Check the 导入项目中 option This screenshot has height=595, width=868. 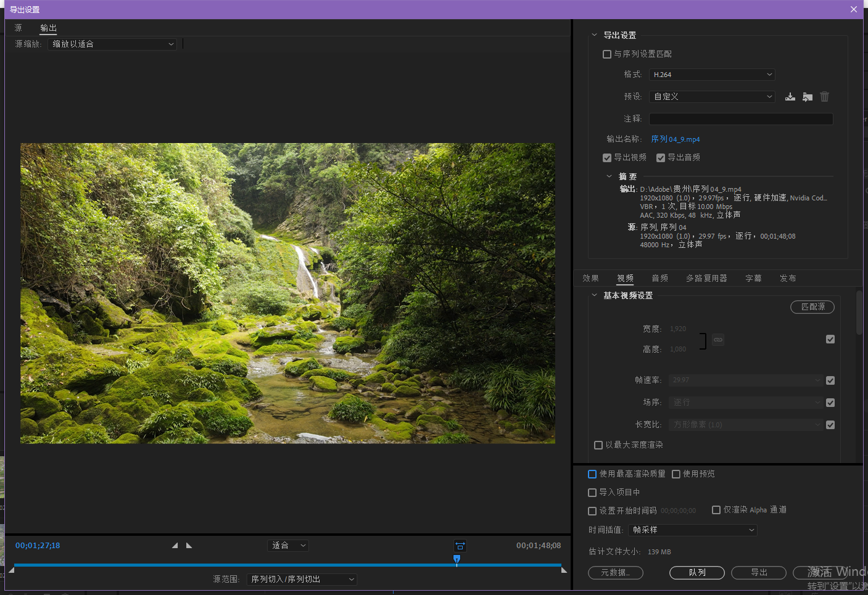(x=592, y=493)
